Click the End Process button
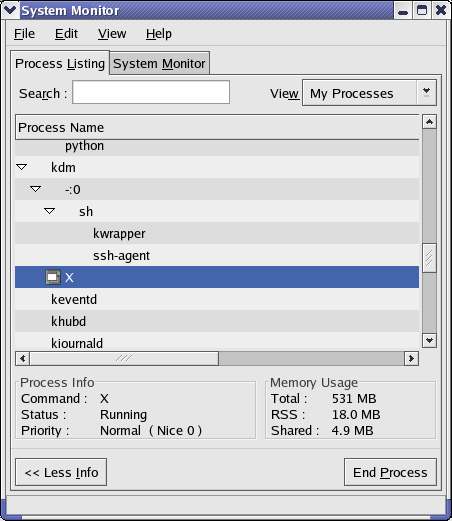The width and height of the screenshot is (452, 521). (390, 472)
